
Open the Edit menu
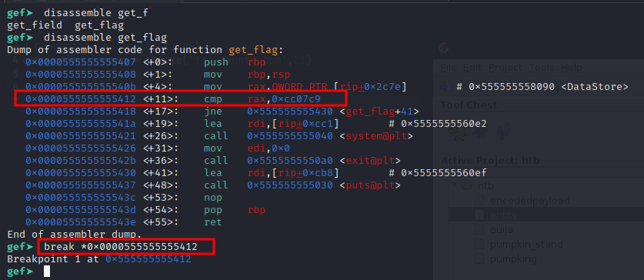click(x=472, y=68)
